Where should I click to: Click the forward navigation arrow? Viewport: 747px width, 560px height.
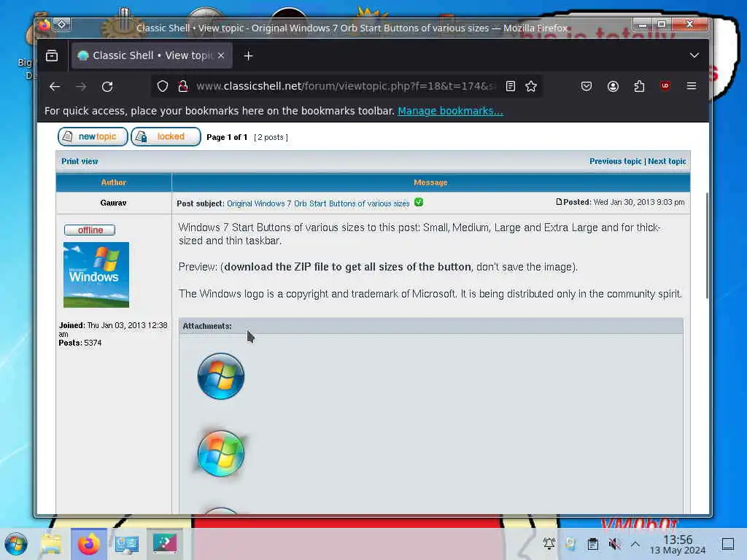coord(81,86)
